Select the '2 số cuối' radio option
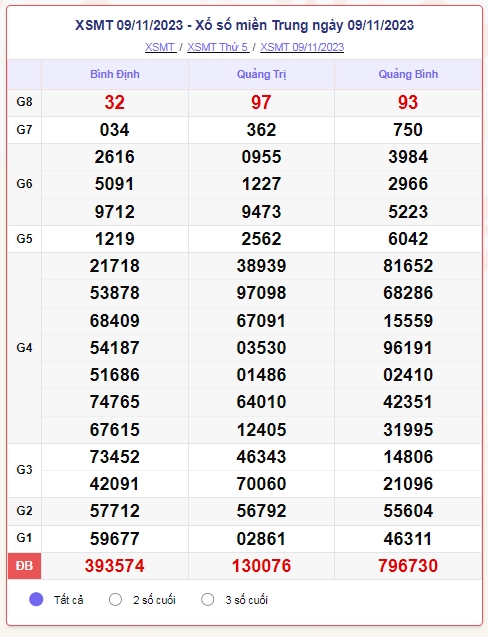This screenshot has height=637, width=488. [x=115, y=600]
